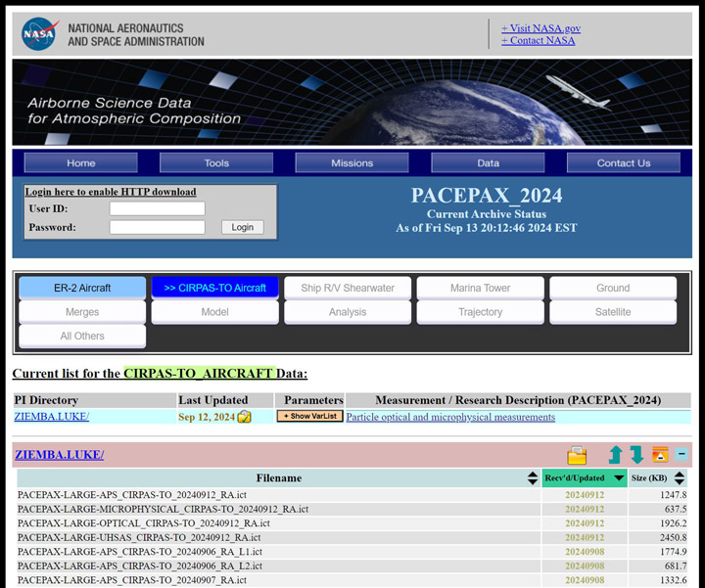The width and height of the screenshot is (705, 588).
Task: Sort files by Size (KB) arrows
Action: 681,478
